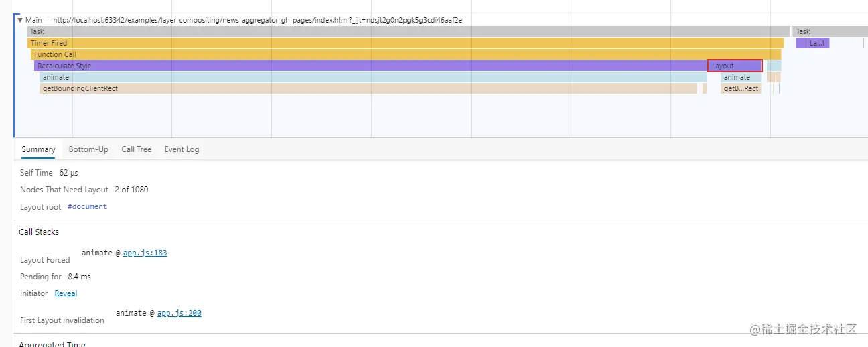Click the First Layout Invalidation label
868x347 pixels.
tap(62, 320)
